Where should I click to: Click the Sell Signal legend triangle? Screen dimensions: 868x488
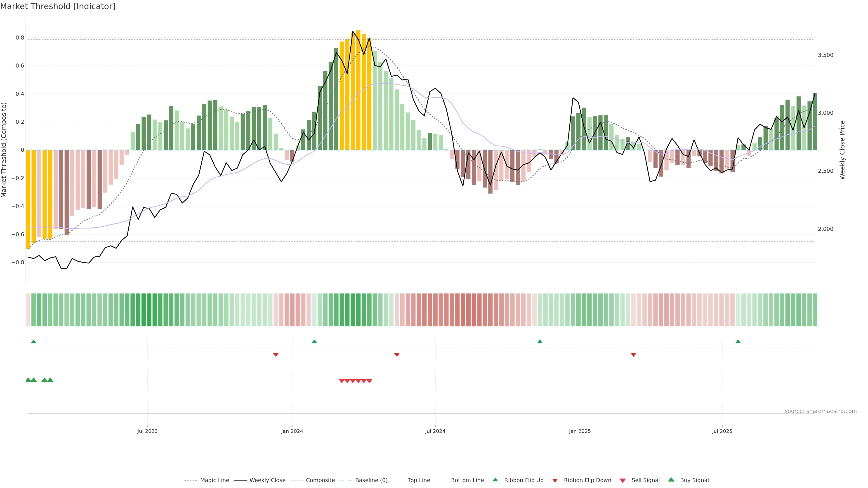point(622,481)
